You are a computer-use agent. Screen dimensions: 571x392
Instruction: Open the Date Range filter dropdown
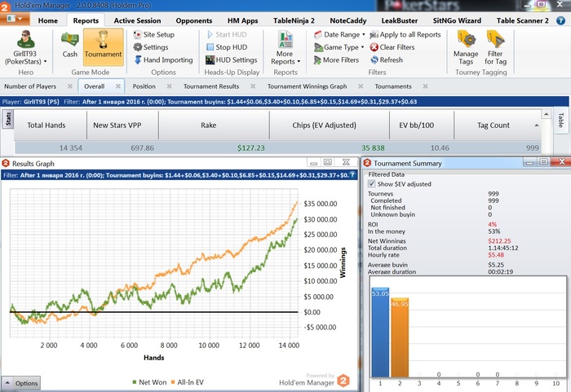pos(339,34)
